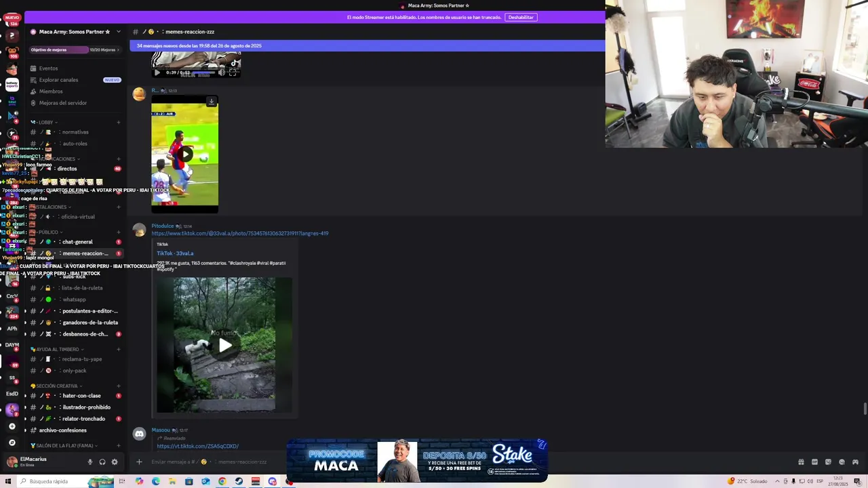Open Windows Start menu
The image size is (868, 488).
pyautogui.click(x=8, y=481)
